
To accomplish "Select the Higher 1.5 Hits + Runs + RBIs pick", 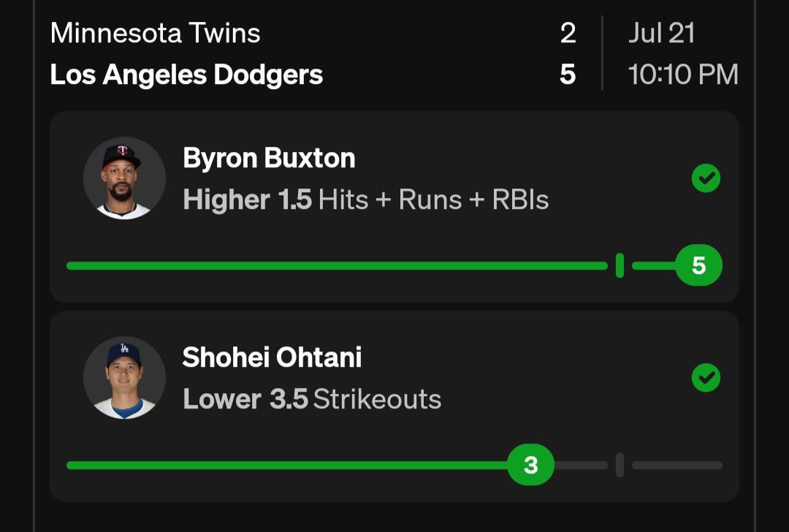I will click(x=365, y=199).
